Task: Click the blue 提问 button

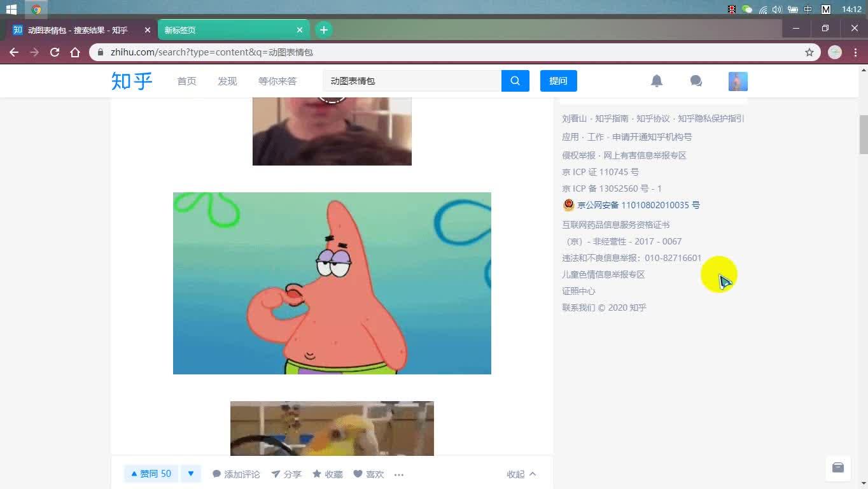Action: coord(558,81)
